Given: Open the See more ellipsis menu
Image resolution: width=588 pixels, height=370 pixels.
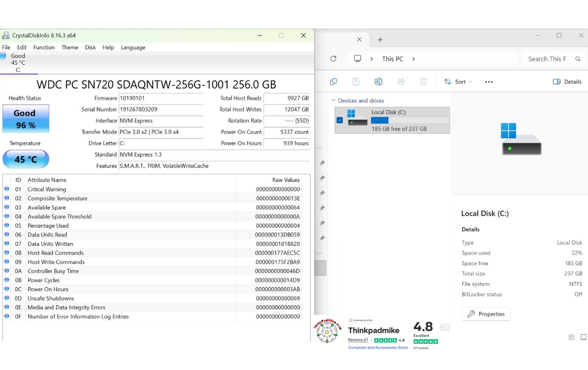Looking at the screenshot, I should point(489,82).
